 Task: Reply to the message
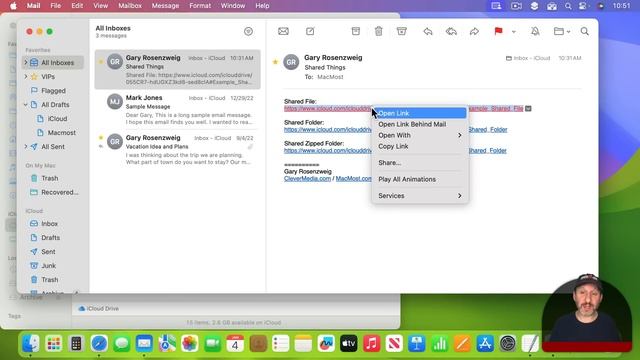pos(428,31)
